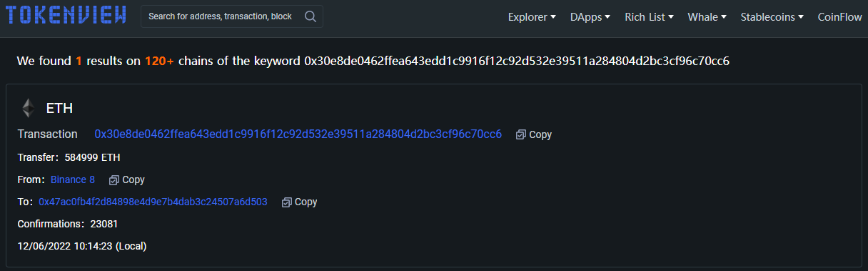This screenshot has width=868, height=271.
Task: Copy the Binance 8 sender address
Action: tap(113, 180)
